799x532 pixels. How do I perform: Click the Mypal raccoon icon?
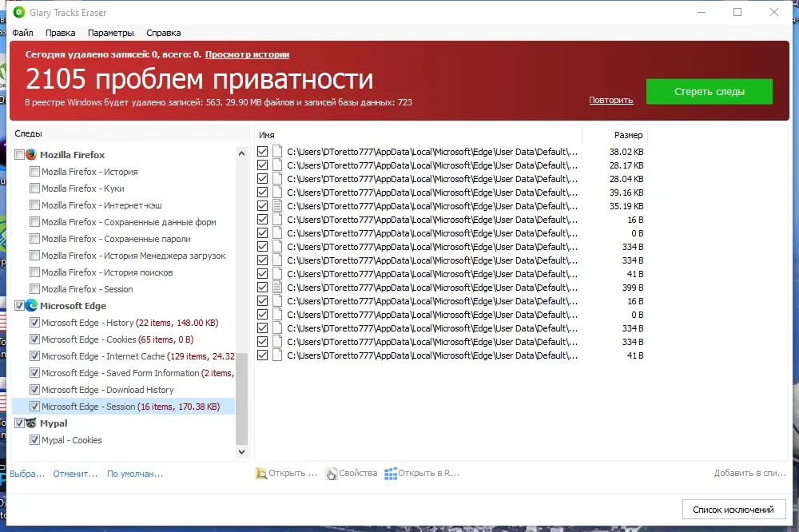point(31,423)
